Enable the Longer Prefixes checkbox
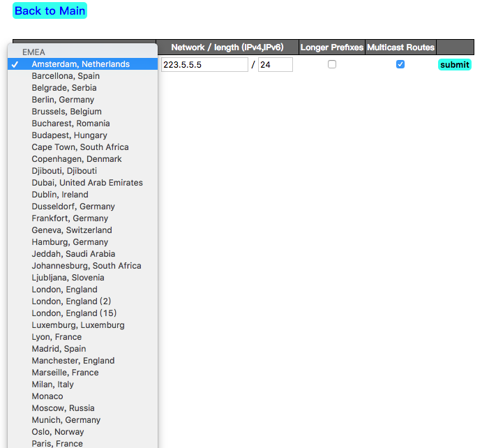Screen dimensions: 489x448 [x=332, y=64]
